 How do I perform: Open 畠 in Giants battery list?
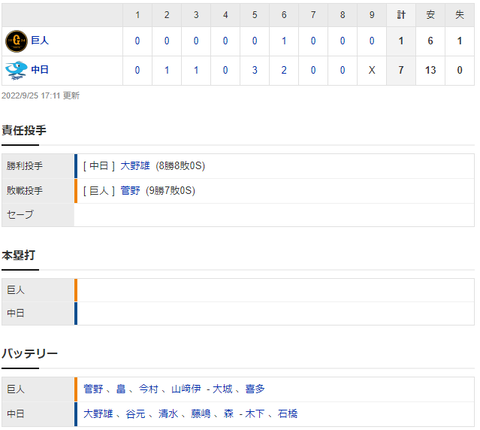click(121, 389)
